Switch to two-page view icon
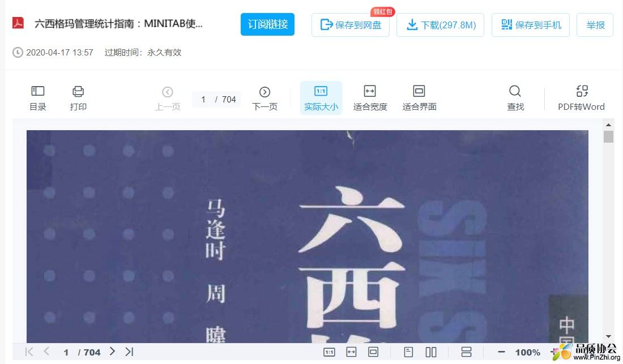This screenshot has height=364, width=623. pyautogui.click(x=431, y=352)
